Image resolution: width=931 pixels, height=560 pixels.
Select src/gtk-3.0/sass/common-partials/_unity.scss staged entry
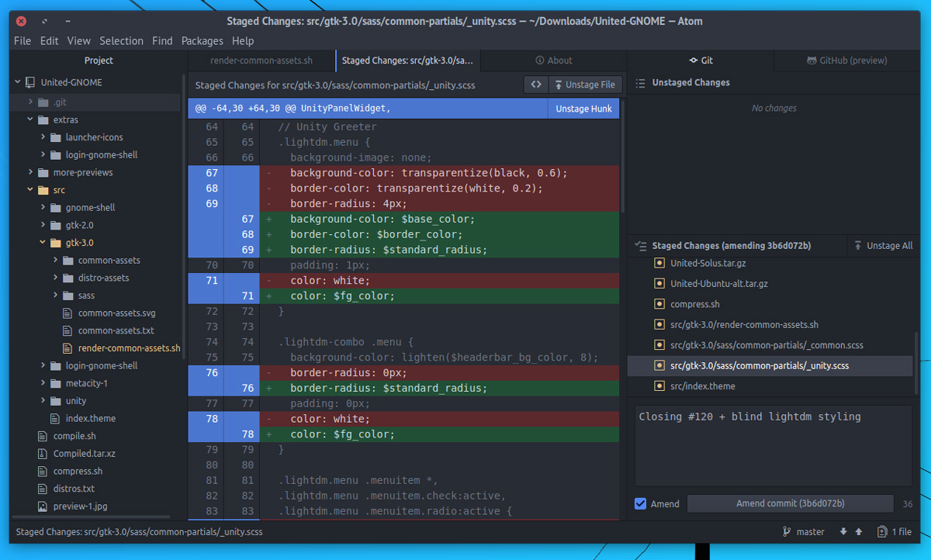(x=770, y=365)
